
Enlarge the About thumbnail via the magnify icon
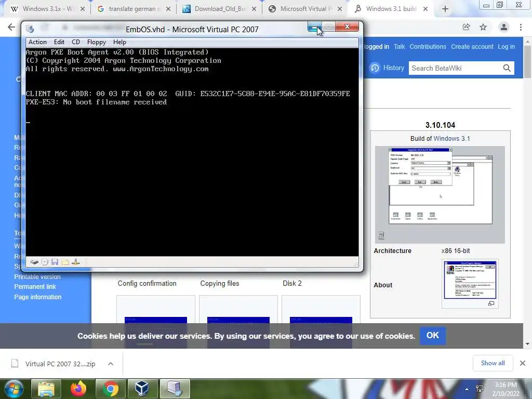tap(491, 303)
